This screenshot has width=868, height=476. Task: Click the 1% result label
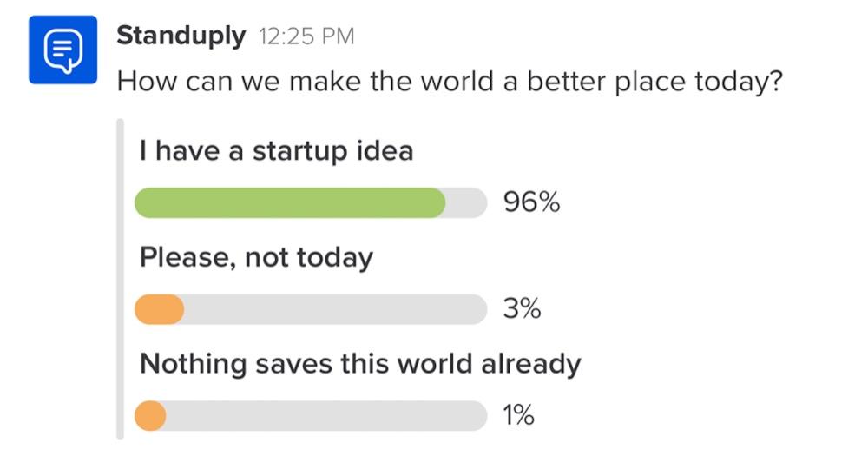[x=518, y=414]
